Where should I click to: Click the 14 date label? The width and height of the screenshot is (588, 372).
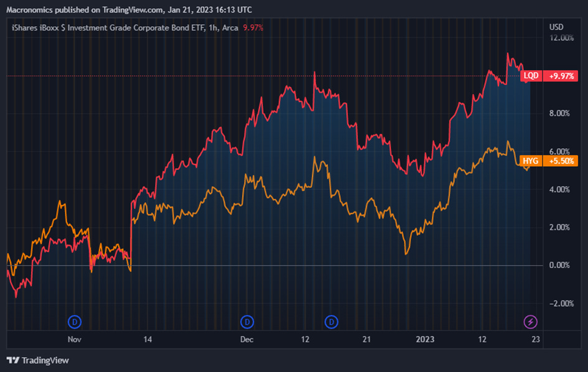(x=147, y=340)
